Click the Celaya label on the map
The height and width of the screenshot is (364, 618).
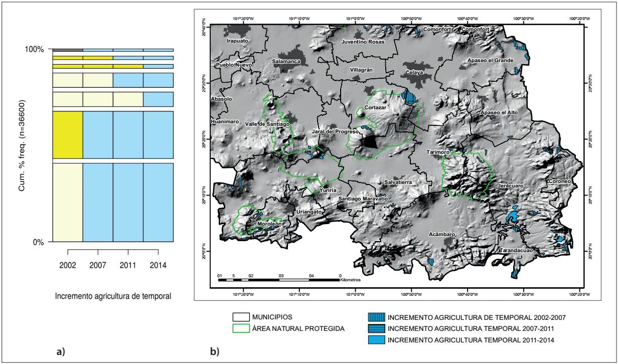point(414,72)
